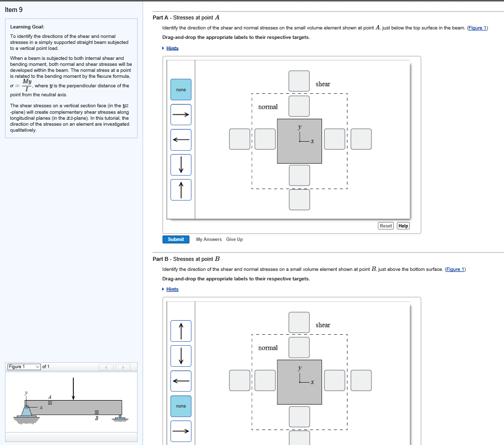The height and width of the screenshot is (445, 504).
Task: Select the down-arrow label in Part B palette
Action: coord(180,356)
